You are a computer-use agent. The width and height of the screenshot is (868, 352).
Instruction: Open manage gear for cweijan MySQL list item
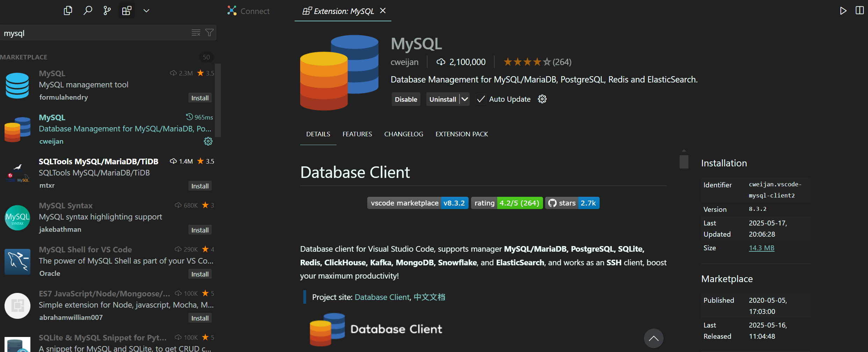point(208,141)
